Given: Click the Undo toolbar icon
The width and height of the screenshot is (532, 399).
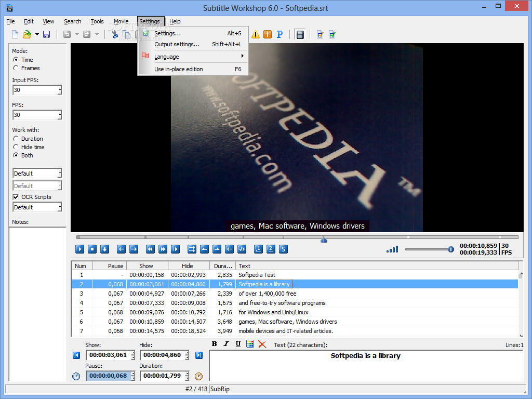Looking at the screenshot, I should tap(67, 34).
